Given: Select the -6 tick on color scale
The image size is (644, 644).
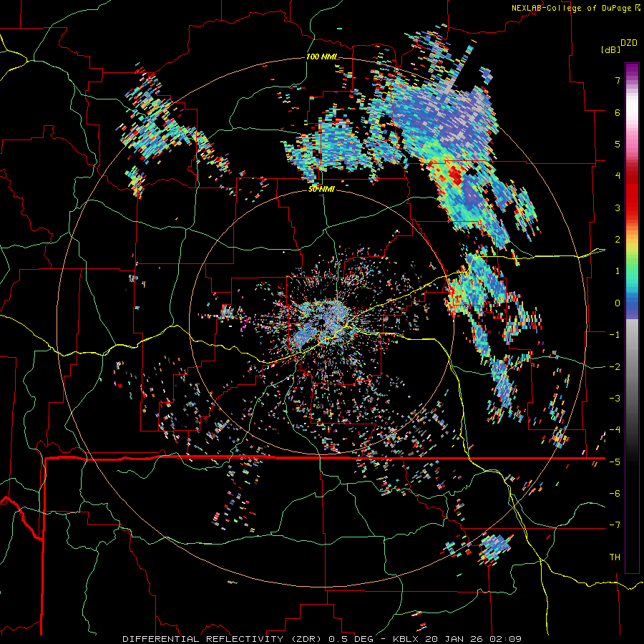Looking at the screenshot, I should coord(615,494).
